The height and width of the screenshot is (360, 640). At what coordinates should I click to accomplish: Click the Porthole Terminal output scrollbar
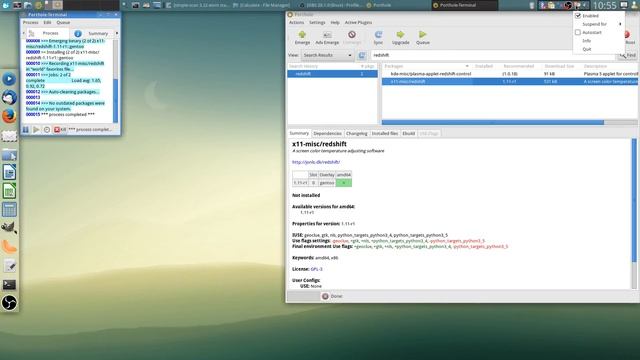click(x=116, y=101)
